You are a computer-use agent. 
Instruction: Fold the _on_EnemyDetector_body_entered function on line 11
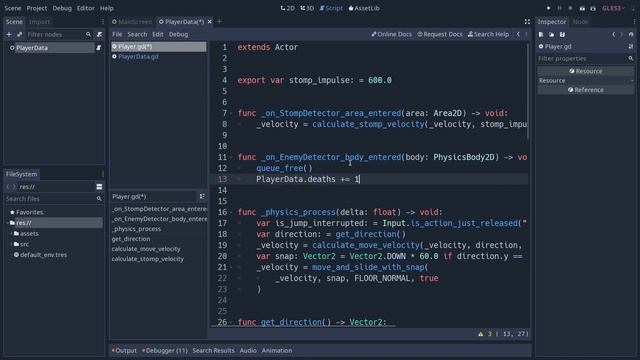tap(231, 158)
